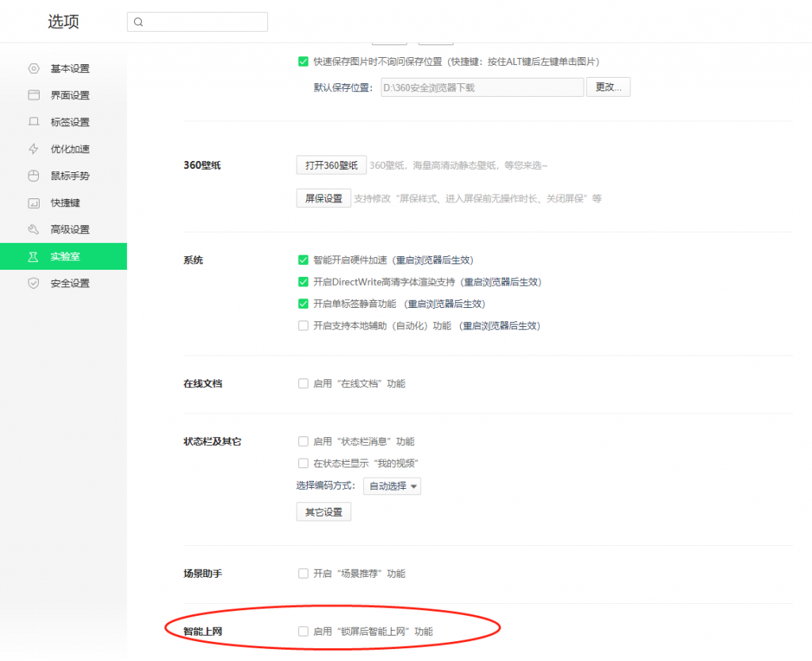Select 鼠标手势 in sidebar
Screen dimensions: 812x661
click(63, 176)
